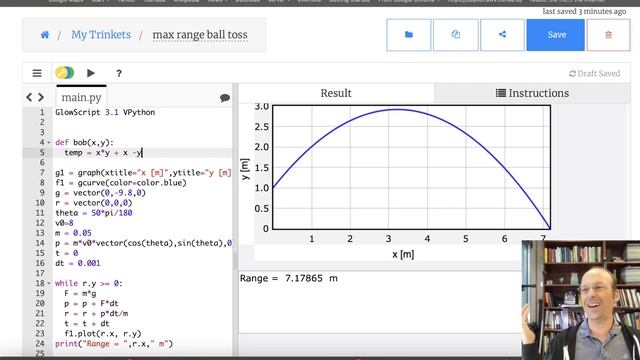Go to the next file with the right chevron

tap(41, 97)
